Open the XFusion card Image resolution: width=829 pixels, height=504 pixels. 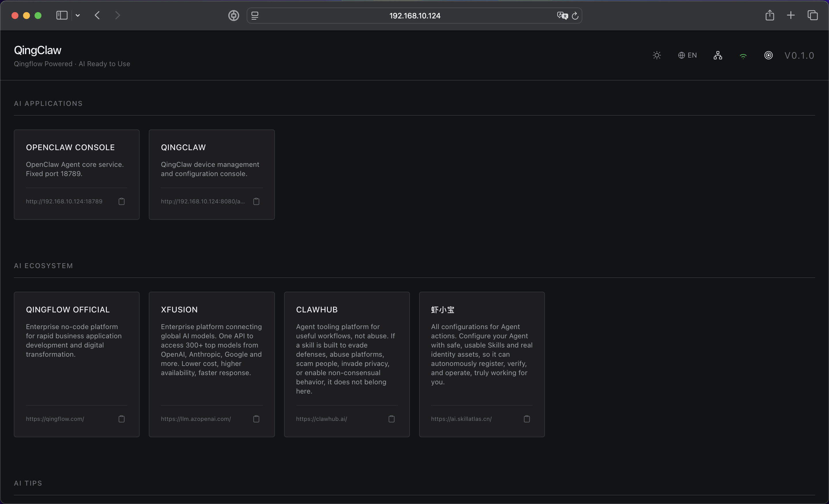coord(212,364)
